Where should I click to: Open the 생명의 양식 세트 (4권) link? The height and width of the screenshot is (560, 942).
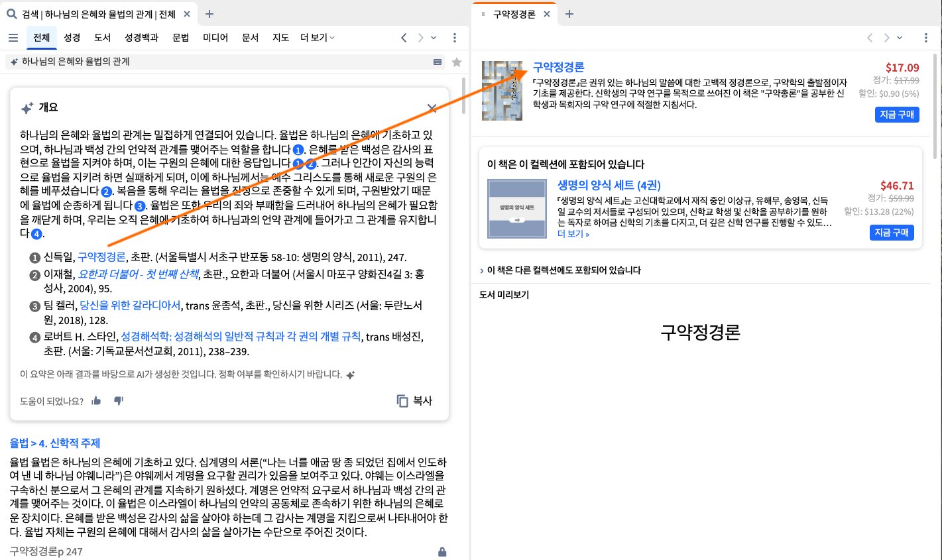coord(609,186)
